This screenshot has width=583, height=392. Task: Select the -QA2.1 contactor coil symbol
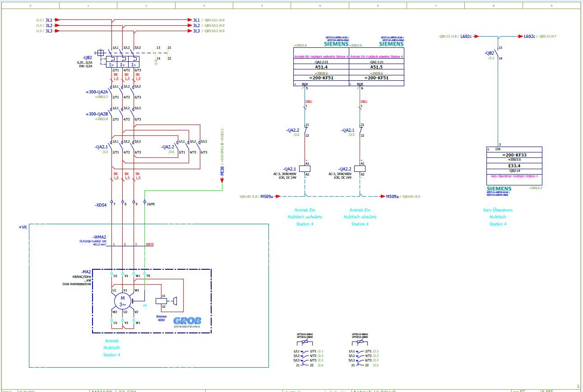(305, 169)
